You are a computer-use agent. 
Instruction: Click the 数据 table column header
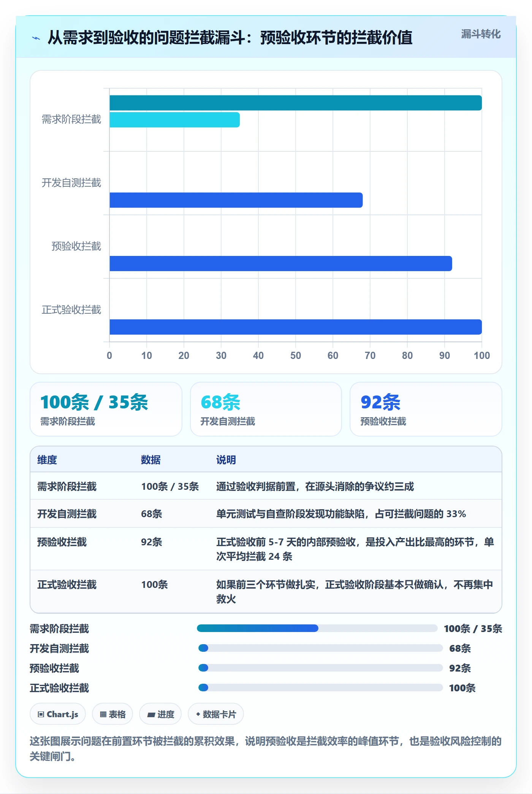click(151, 460)
